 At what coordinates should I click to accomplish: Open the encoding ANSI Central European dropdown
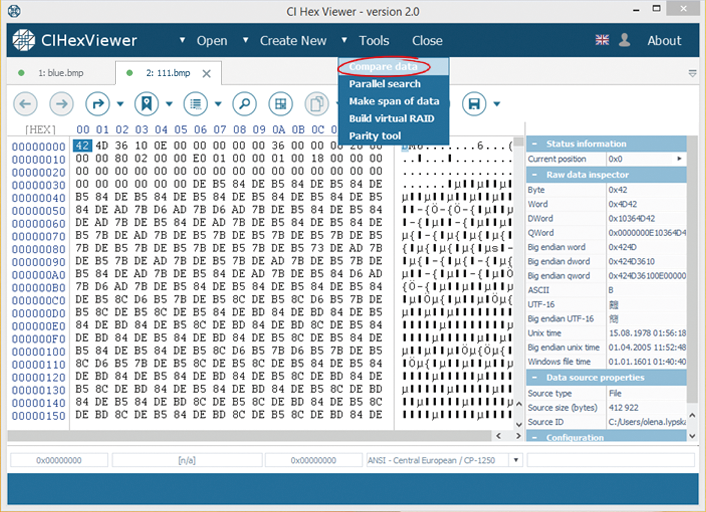pos(516,460)
